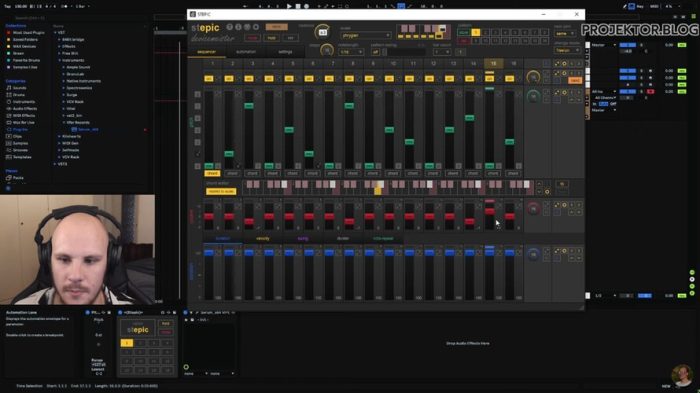
Task: Open the bar count dropdown
Action: tap(442, 52)
